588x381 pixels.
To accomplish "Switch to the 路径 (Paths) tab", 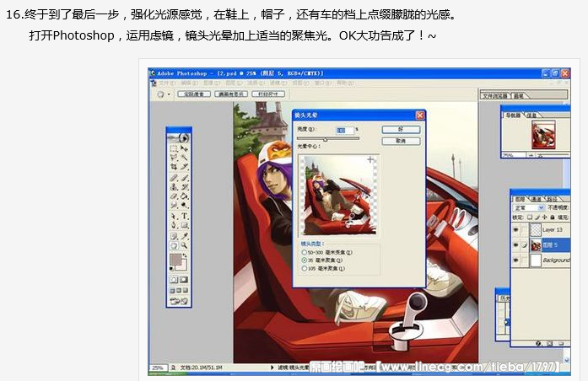I will tap(552, 199).
